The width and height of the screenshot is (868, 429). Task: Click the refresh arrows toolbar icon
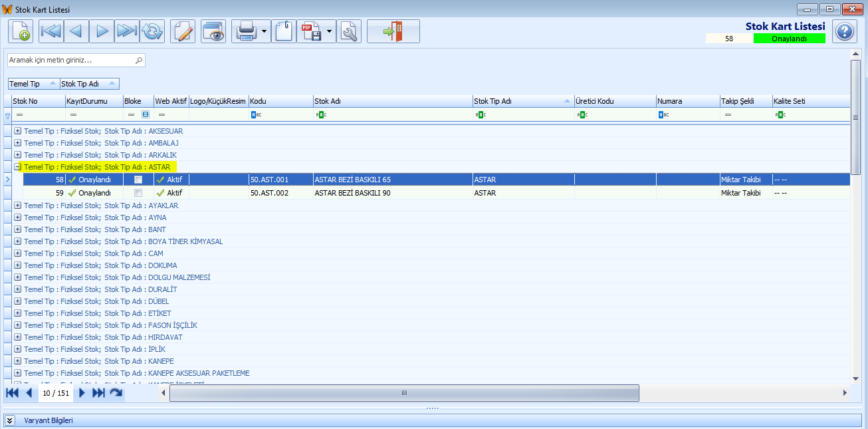point(152,31)
